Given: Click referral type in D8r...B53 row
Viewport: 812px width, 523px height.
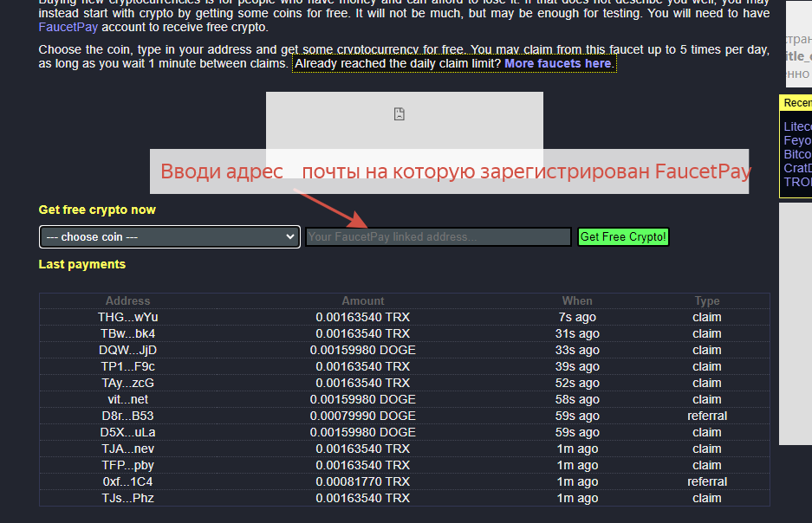Looking at the screenshot, I should pos(707,416).
